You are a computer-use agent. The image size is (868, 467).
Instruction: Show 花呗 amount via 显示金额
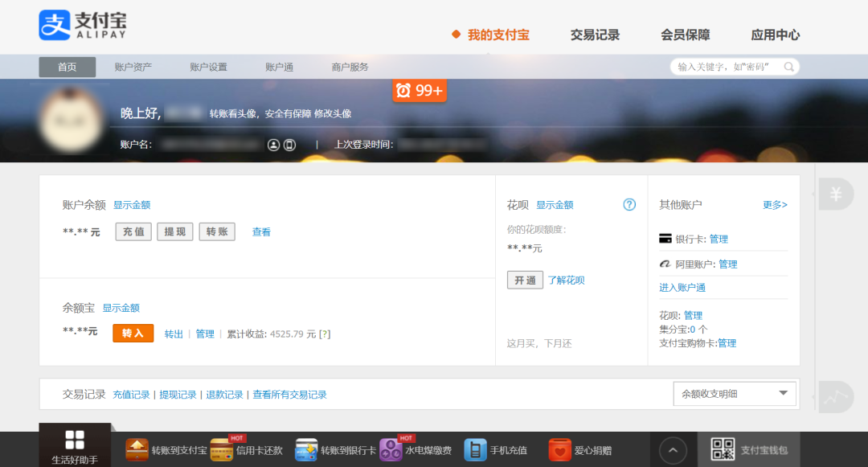click(x=555, y=205)
